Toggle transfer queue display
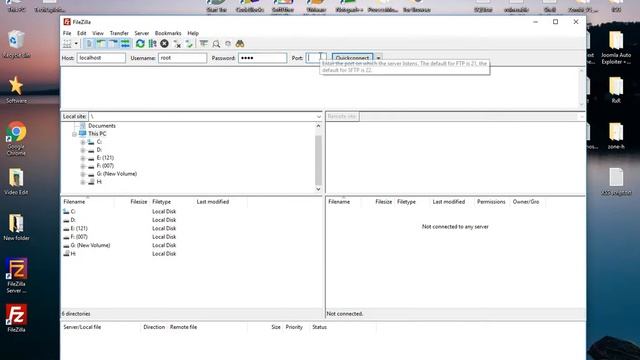The image size is (640, 360). coord(125,44)
